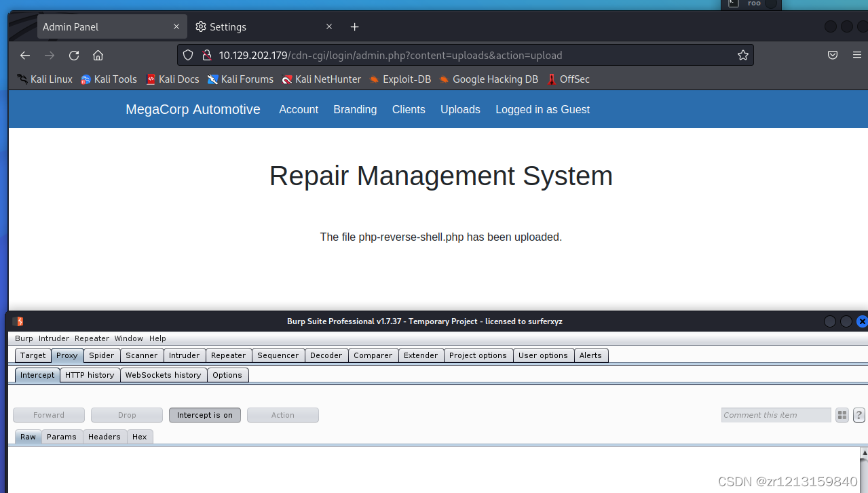
Task: Open the Pocket save icon in Firefox
Action: 833,56
